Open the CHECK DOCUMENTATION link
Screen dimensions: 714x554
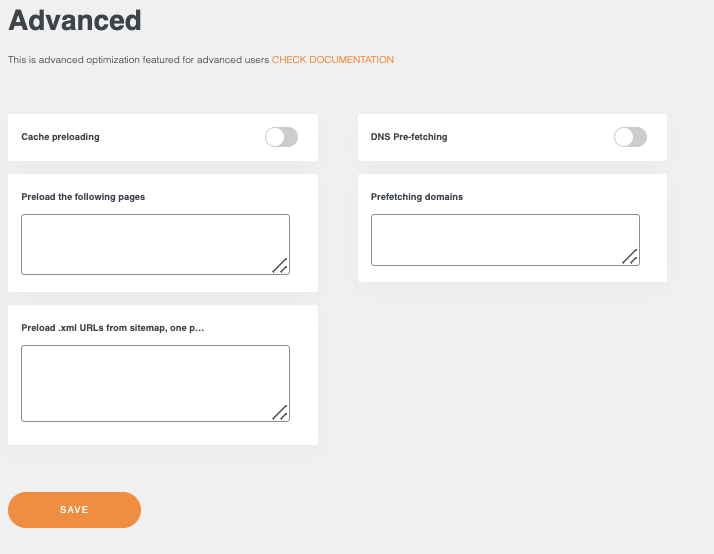(x=332, y=60)
